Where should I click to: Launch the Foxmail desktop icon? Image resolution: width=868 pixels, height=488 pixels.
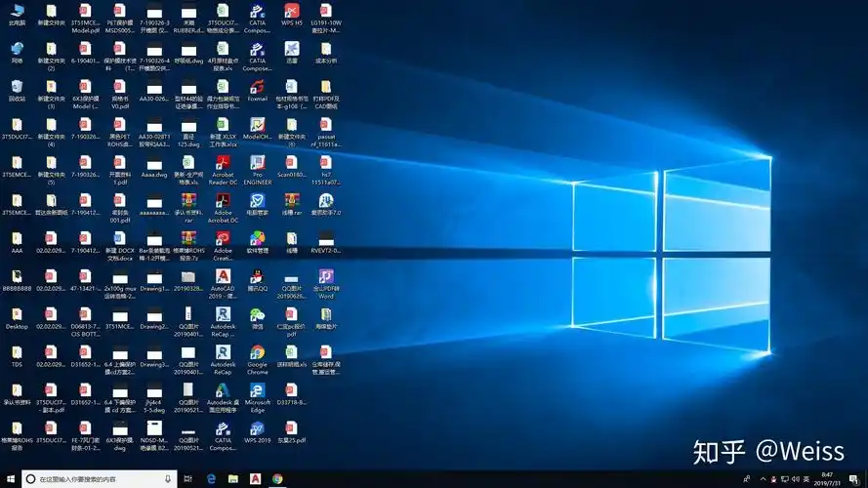[257, 86]
